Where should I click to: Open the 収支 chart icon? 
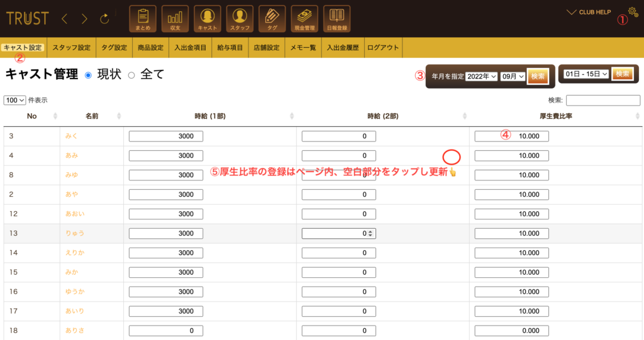[175, 19]
